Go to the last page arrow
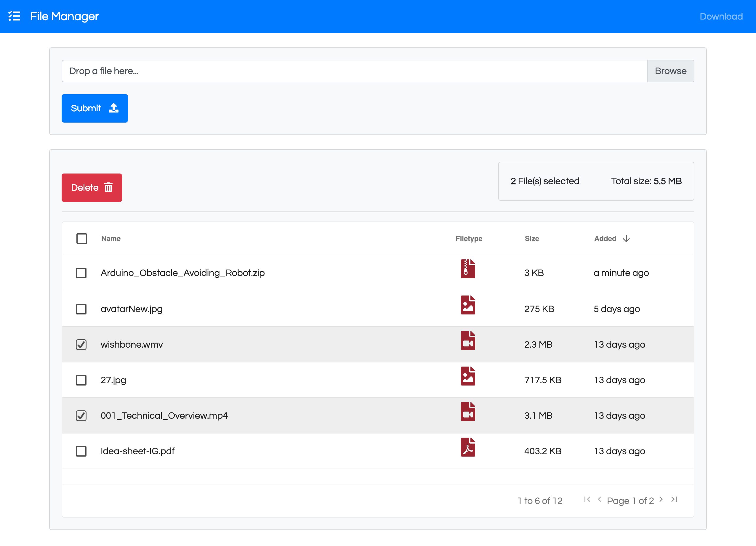756x546 pixels. [x=674, y=499]
